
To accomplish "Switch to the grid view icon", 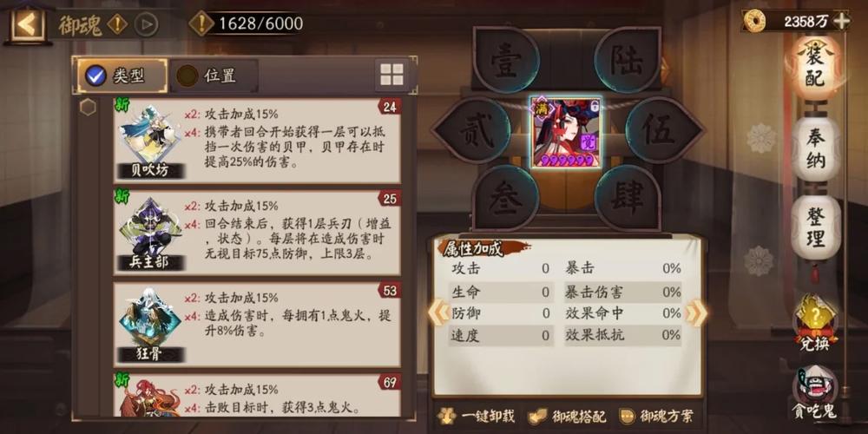I will pyautogui.click(x=391, y=75).
